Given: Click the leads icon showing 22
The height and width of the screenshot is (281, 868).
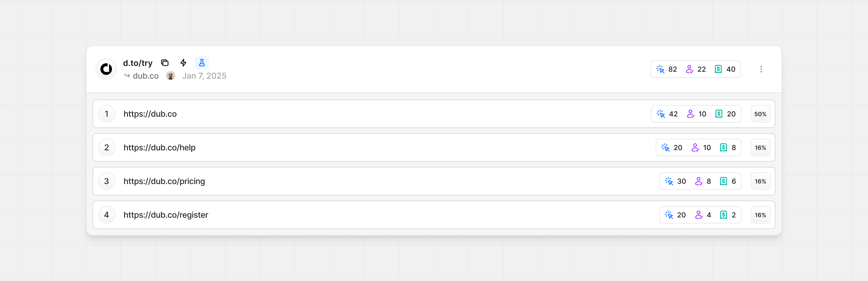Looking at the screenshot, I should coord(689,69).
